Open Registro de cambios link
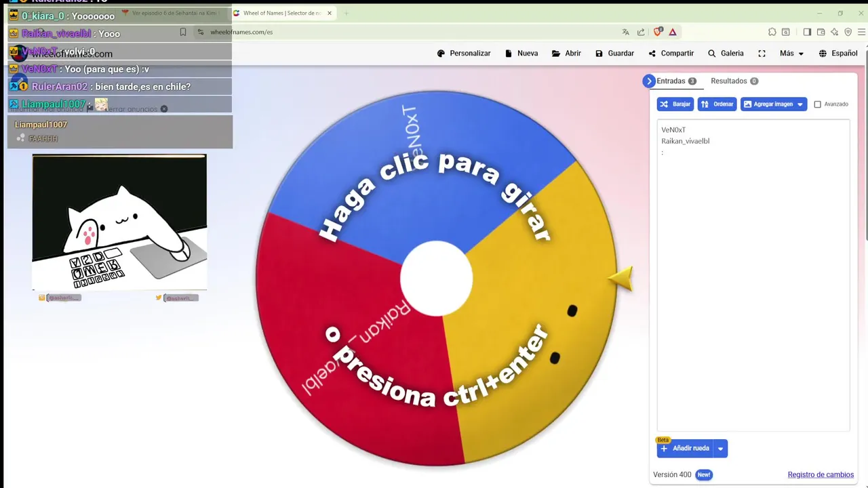868x488 pixels. [x=821, y=474]
